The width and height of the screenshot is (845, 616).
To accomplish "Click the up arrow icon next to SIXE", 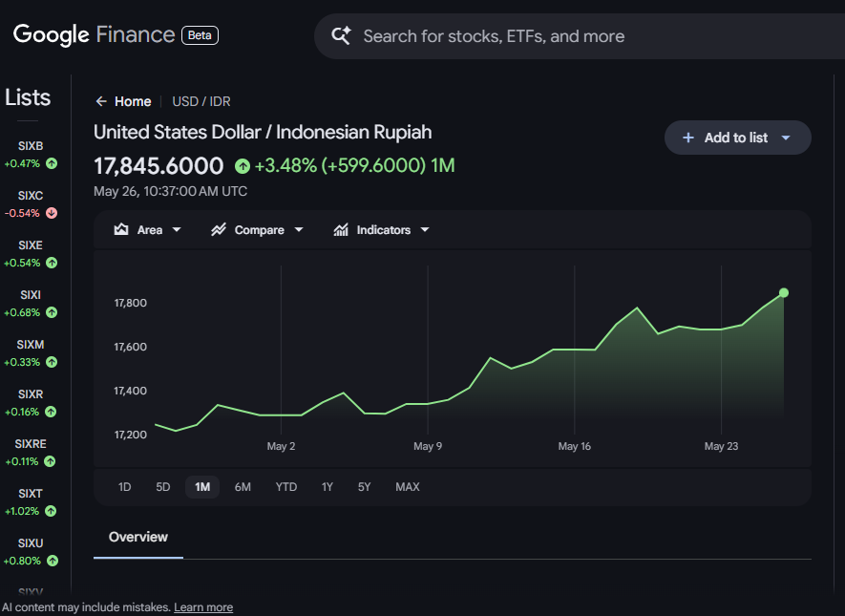I will coord(52,263).
